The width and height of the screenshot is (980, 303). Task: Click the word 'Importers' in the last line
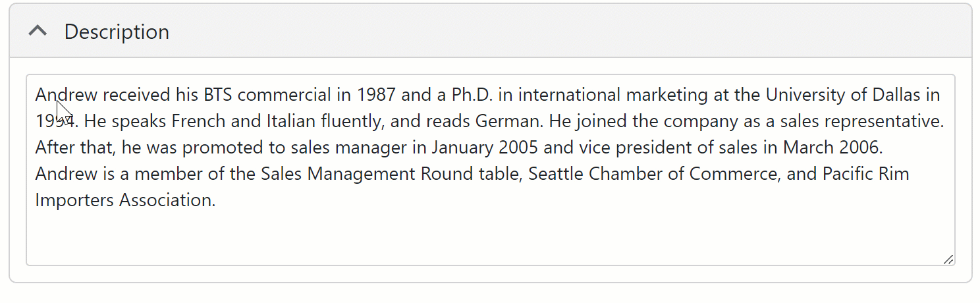(x=74, y=200)
